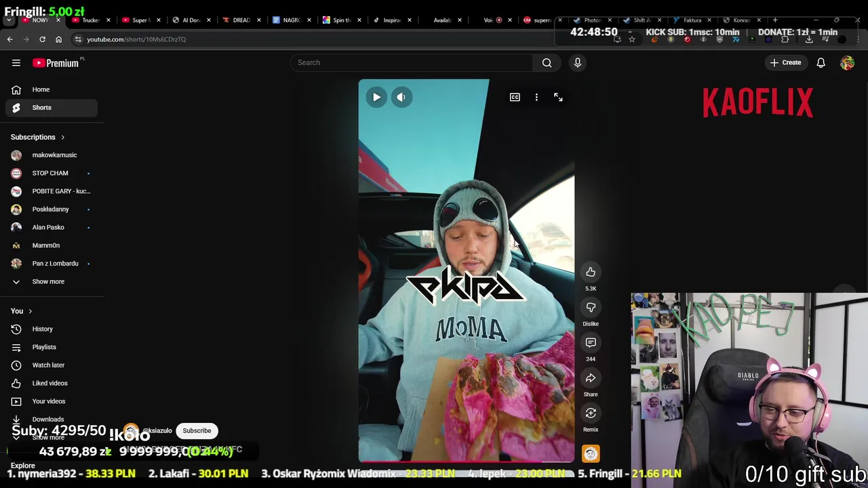
Task: Open the notifications bell
Action: 821,62
